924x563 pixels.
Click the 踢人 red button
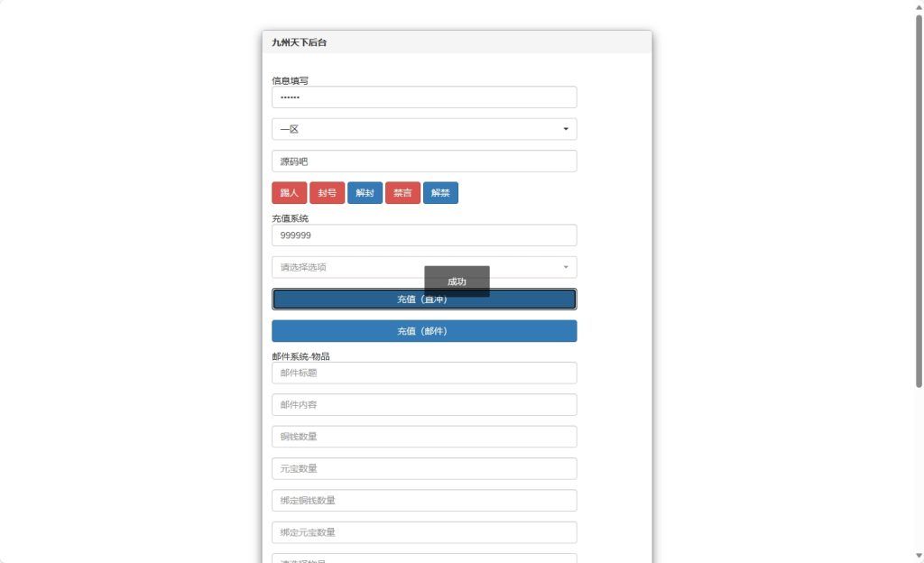click(289, 193)
